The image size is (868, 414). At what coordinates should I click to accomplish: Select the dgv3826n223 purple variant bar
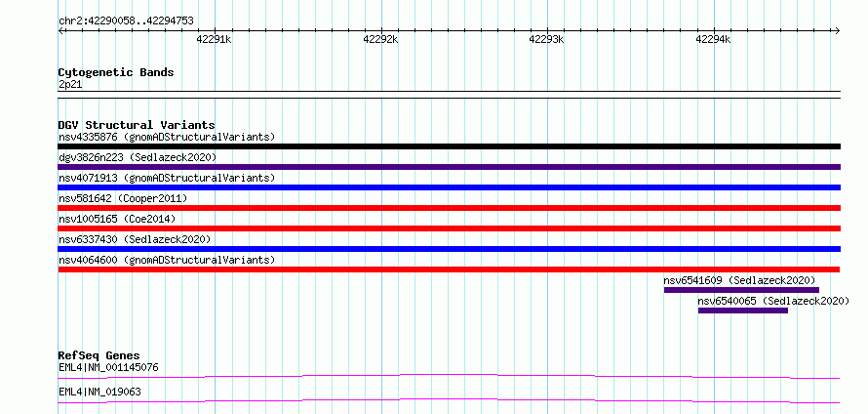[x=449, y=167]
